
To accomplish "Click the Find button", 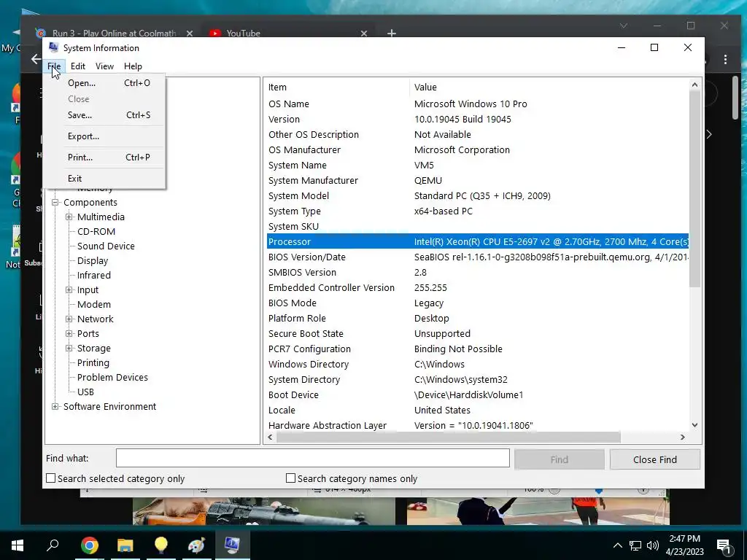I will click(x=560, y=459).
